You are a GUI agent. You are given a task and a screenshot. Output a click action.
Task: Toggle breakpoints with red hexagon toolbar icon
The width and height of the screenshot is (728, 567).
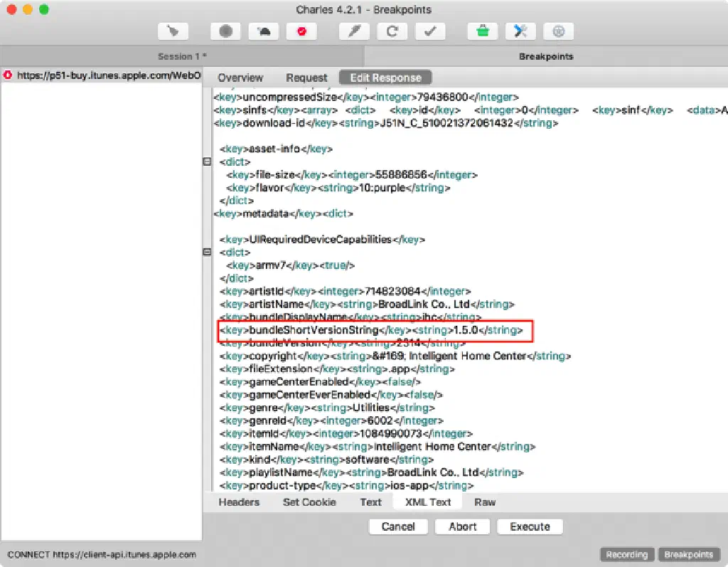pos(301,31)
